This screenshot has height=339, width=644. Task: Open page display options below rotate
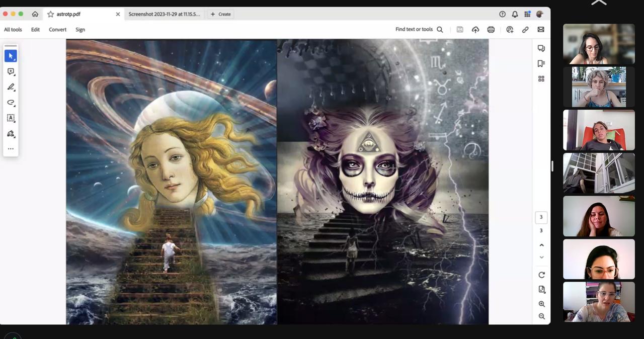541,289
